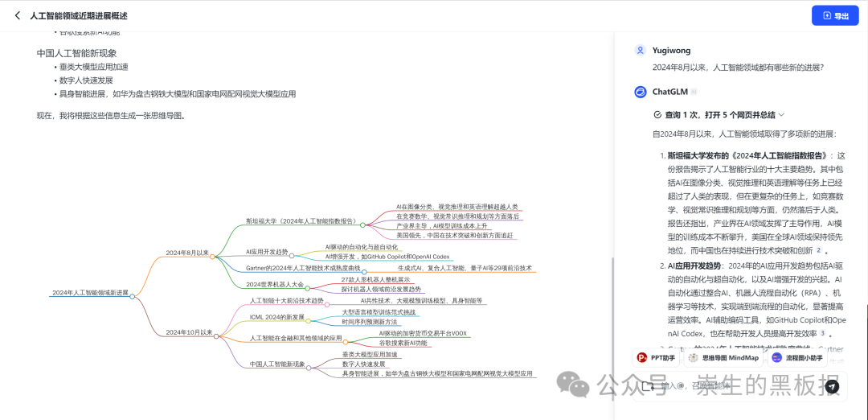Image resolution: width=868 pixels, height=420 pixels.
Task: Open citation reference 3 badge
Action: (823, 333)
